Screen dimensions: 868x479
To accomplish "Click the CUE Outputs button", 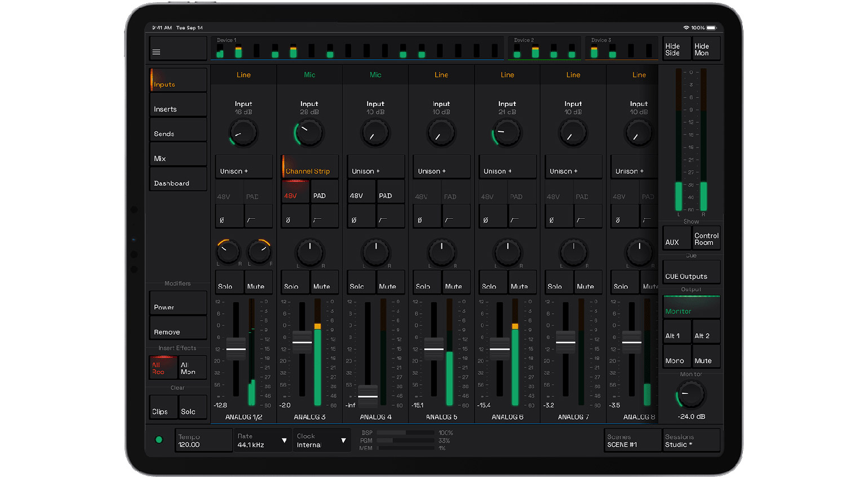I will tap(691, 273).
